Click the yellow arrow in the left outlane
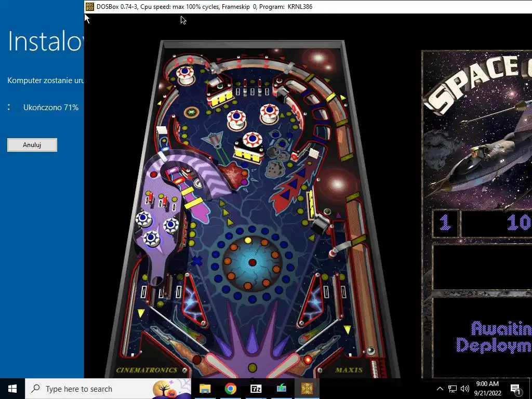Screen dimensions: 532x399 coord(141,312)
